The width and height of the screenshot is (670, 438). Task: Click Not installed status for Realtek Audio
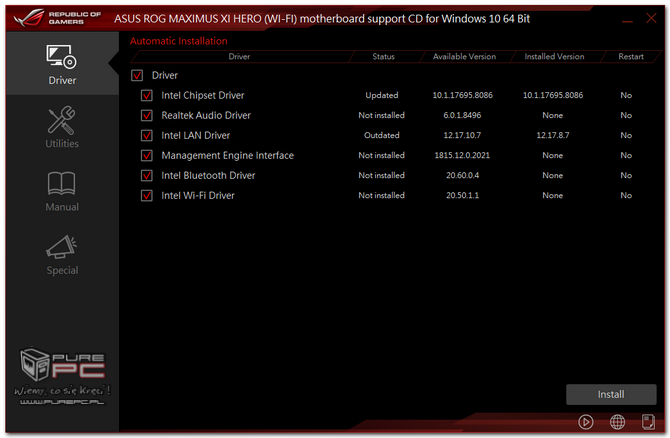[382, 115]
